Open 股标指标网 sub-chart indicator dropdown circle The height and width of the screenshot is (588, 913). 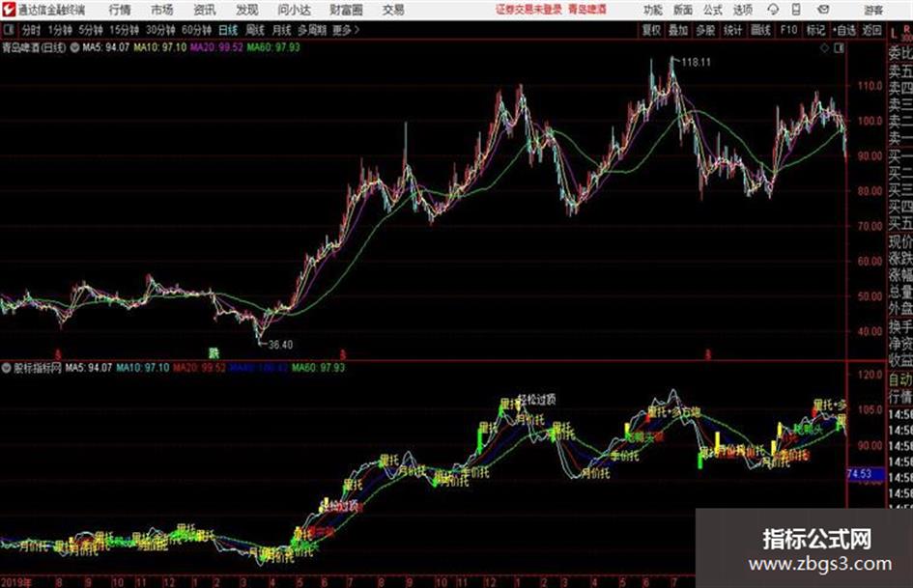[7, 368]
